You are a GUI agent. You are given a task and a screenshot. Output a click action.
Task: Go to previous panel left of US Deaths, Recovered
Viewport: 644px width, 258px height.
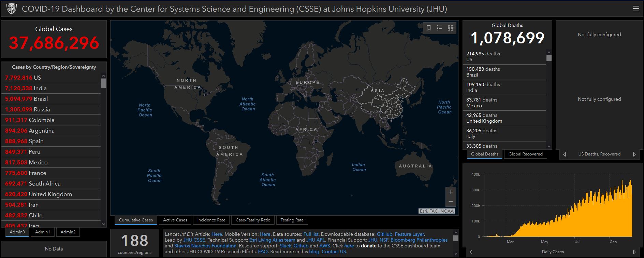pos(564,154)
